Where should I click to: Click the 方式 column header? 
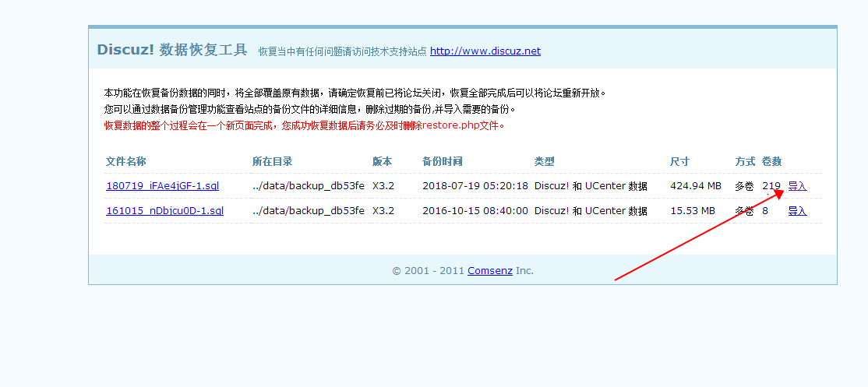[x=745, y=162]
